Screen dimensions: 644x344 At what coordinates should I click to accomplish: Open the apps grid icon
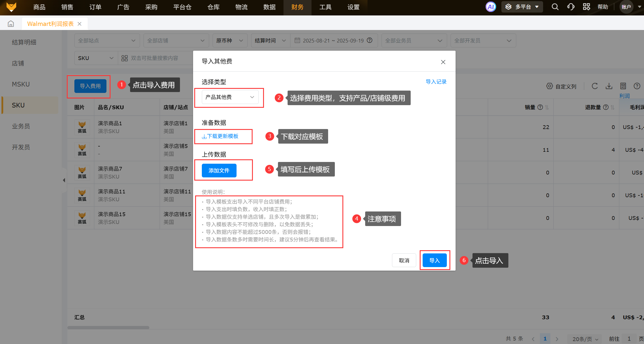pyautogui.click(x=586, y=7)
